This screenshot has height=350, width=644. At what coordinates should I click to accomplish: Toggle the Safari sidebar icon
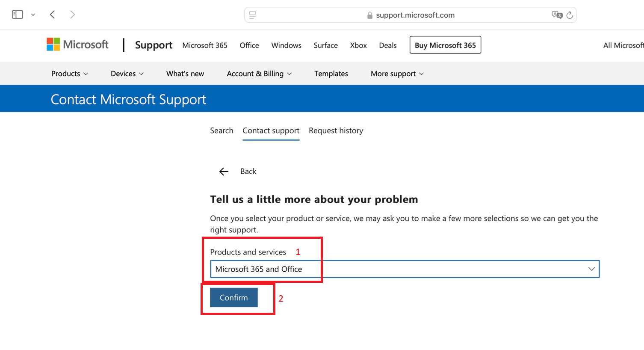17,15
